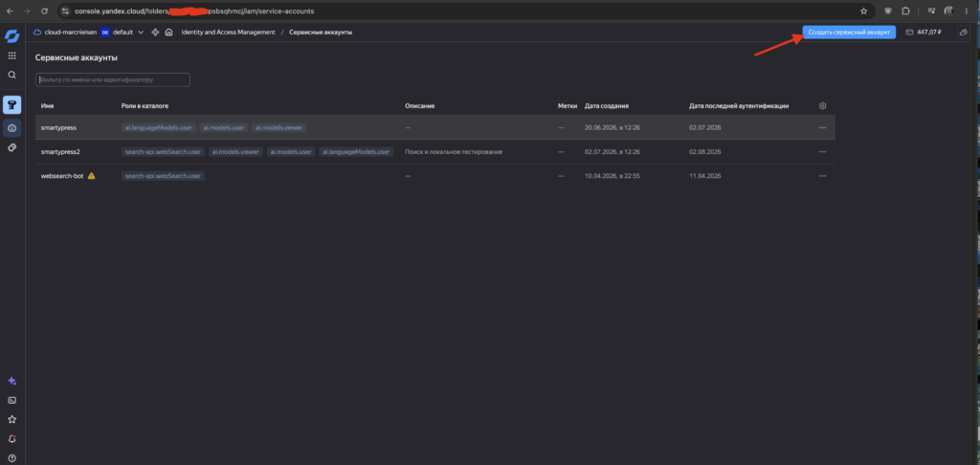Click the Создать сервисный аккаунт button

coord(849,32)
